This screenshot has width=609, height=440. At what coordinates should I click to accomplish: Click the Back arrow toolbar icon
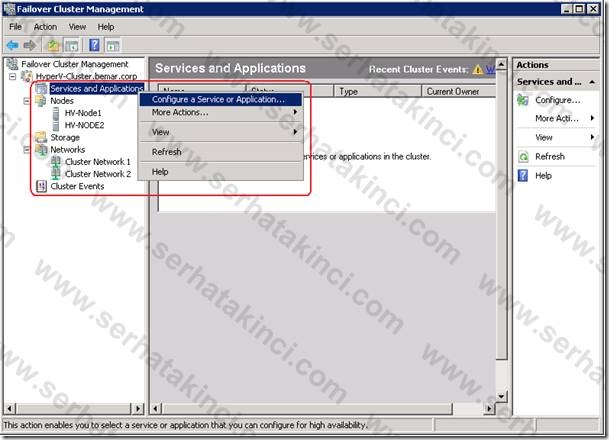12,45
